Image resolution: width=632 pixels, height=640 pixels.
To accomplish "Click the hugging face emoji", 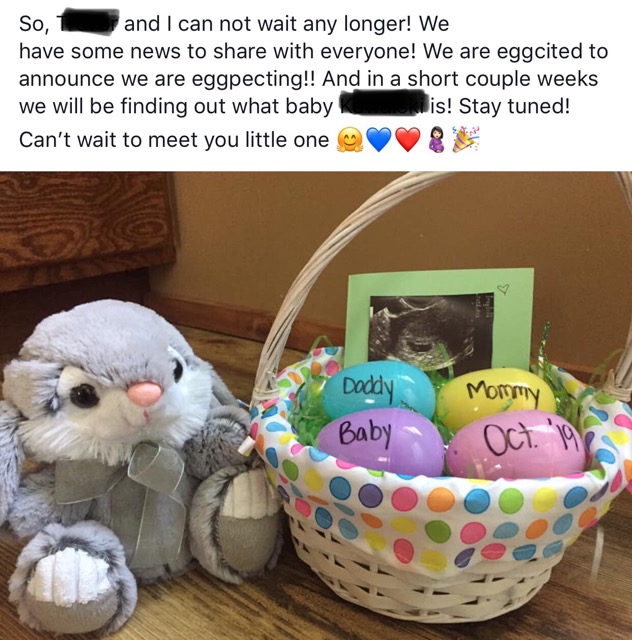I will pos(349,140).
